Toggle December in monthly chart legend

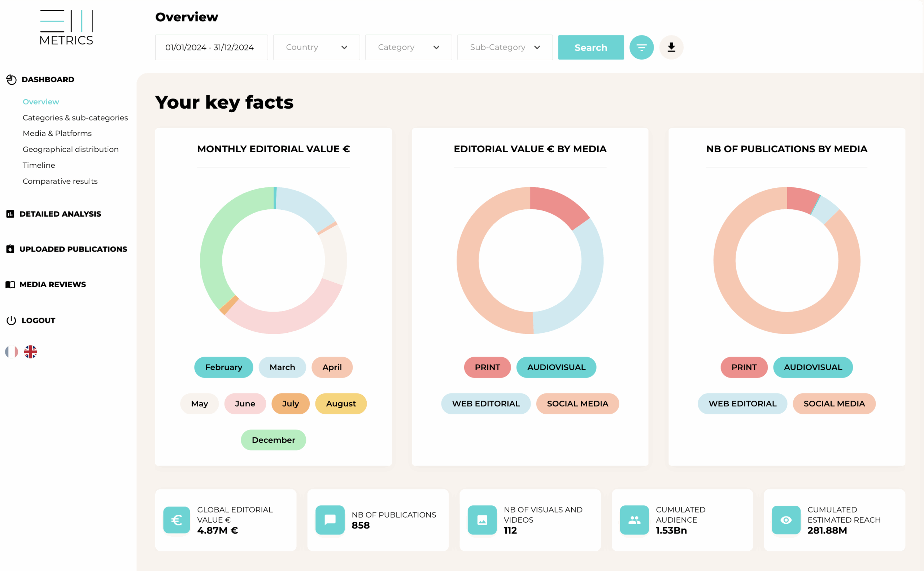tap(273, 440)
